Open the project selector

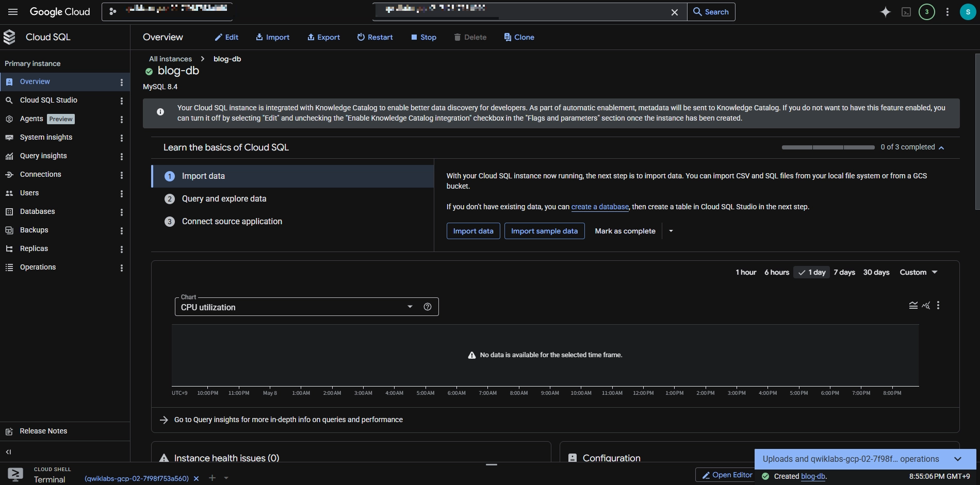(167, 11)
